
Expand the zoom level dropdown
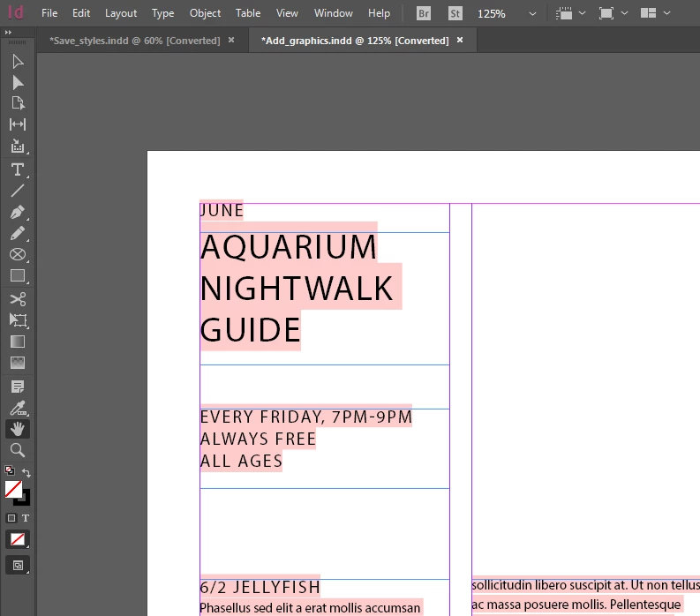coord(532,14)
